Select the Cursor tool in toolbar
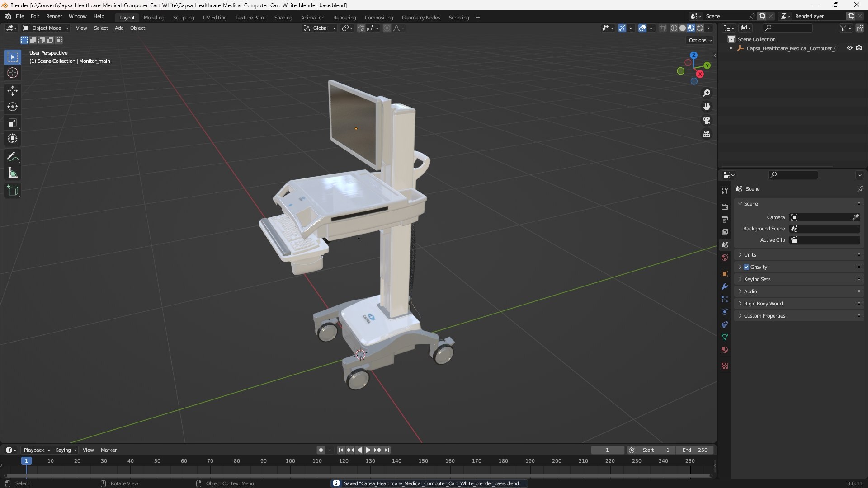The height and width of the screenshot is (488, 868). [x=13, y=73]
